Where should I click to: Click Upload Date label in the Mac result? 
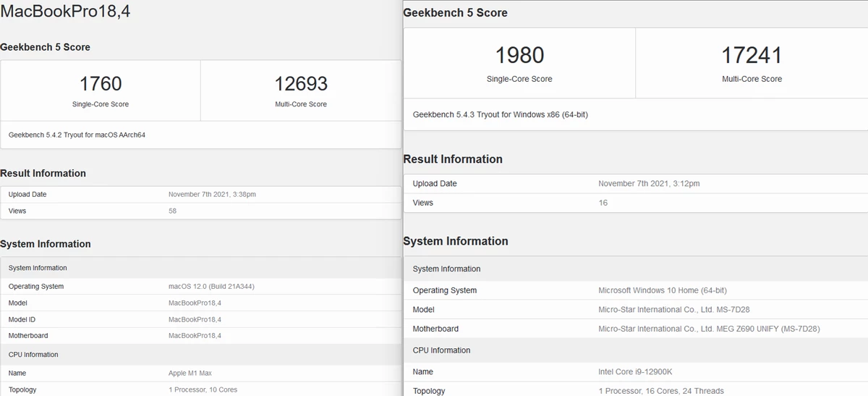point(27,194)
